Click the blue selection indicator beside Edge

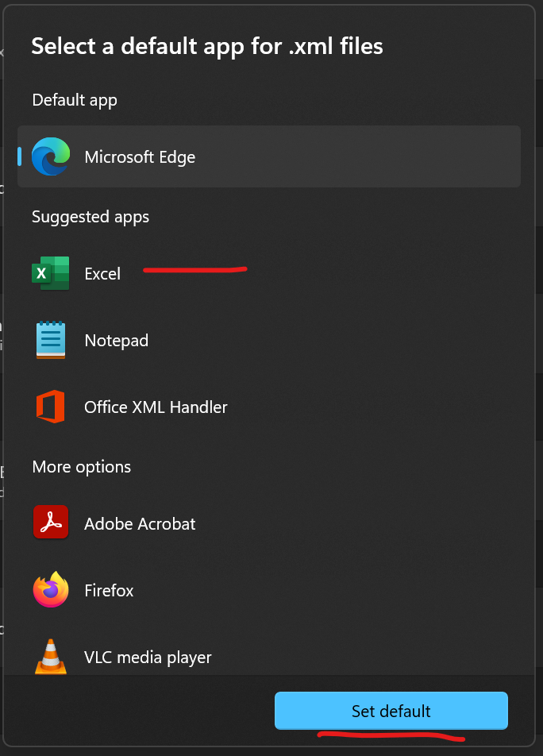coord(20,156)
